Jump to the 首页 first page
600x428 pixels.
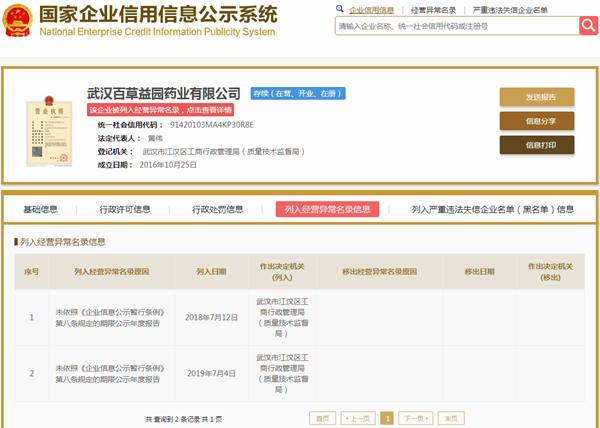(322, 418)
